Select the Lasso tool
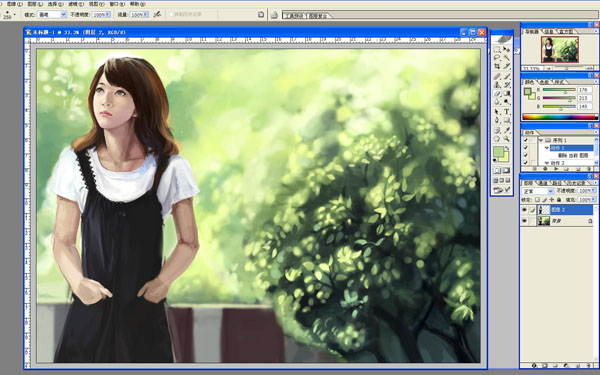Viewport: 600px width, 375px height. (x=497, y=58)
